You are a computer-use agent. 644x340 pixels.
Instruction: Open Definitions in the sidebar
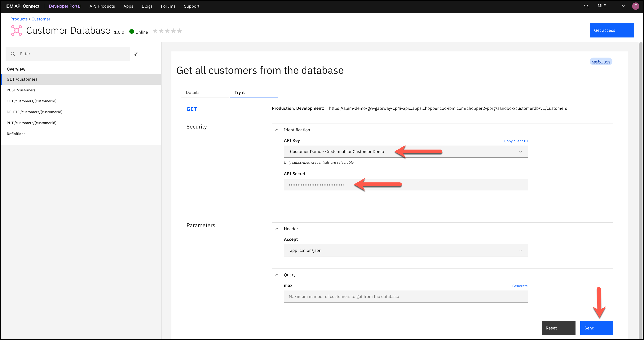(x=16, y=134)
